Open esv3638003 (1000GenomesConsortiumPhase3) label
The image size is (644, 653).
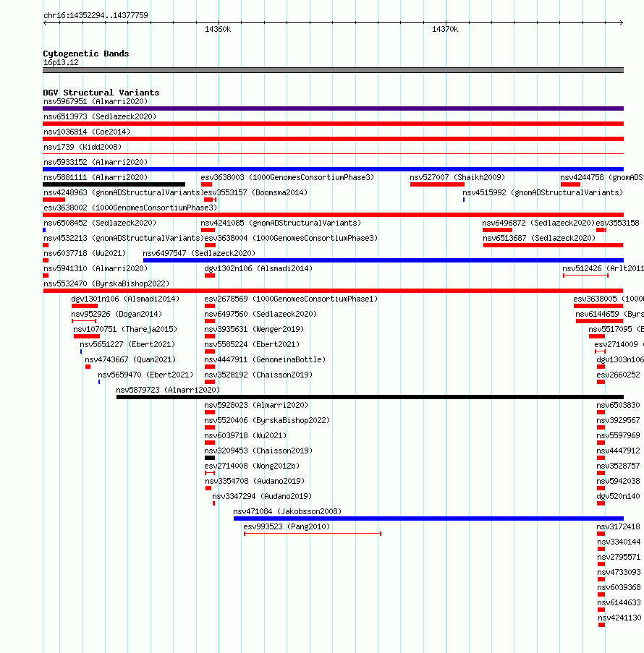click(287, 177)
